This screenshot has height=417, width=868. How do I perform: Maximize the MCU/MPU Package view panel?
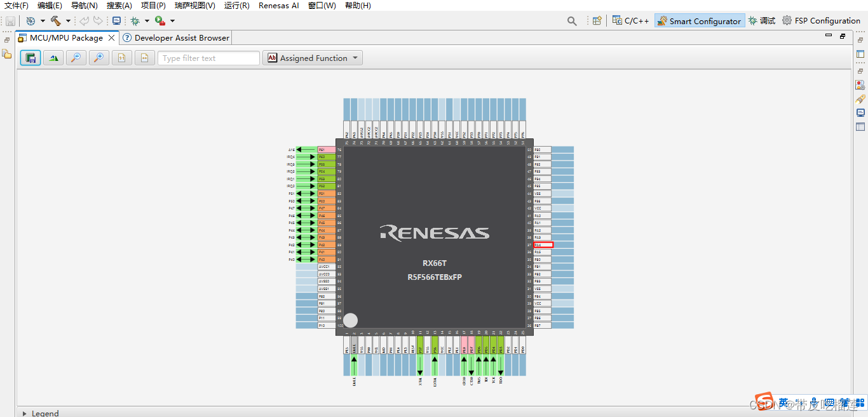pyautogui.click(x=843, y=36)
